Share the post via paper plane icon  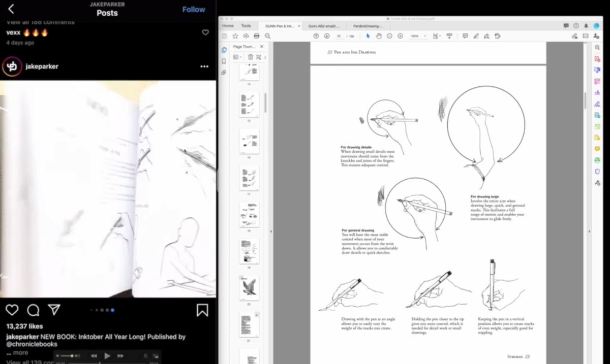54,310
